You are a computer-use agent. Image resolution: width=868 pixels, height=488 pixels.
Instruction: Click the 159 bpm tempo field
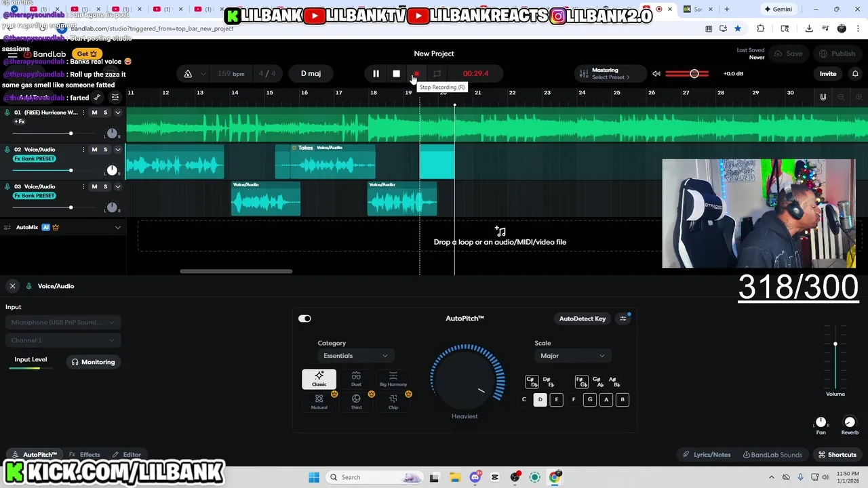(x=231, y=73)
